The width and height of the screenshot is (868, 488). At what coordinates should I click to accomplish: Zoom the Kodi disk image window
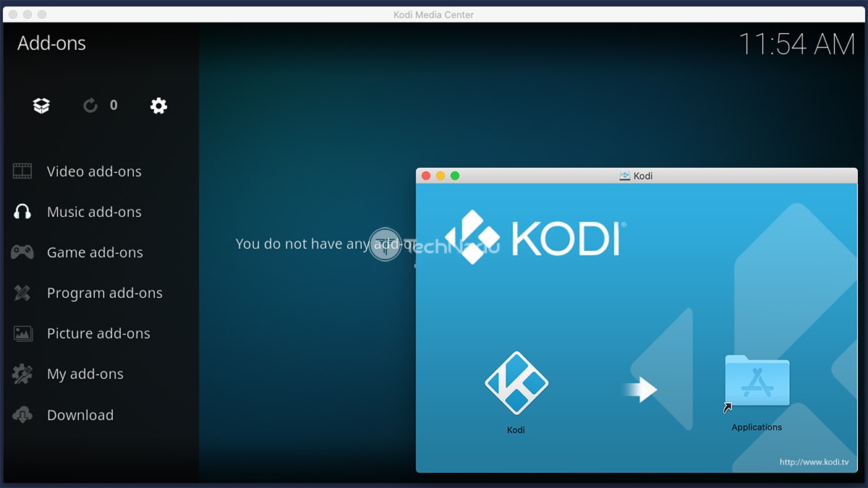[x=455, y=176]
